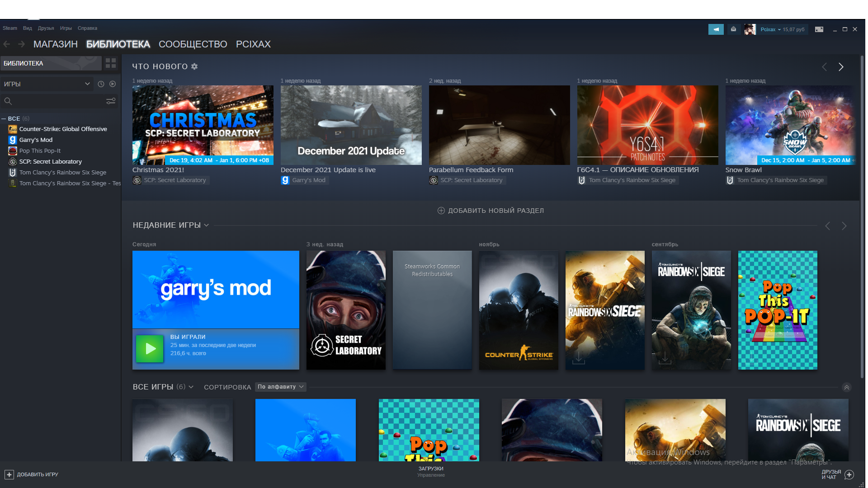Viewport: 868px width, 488px height.
Task: Open Pop This Pop-It recent cover
Action: [x=778, y=310]
